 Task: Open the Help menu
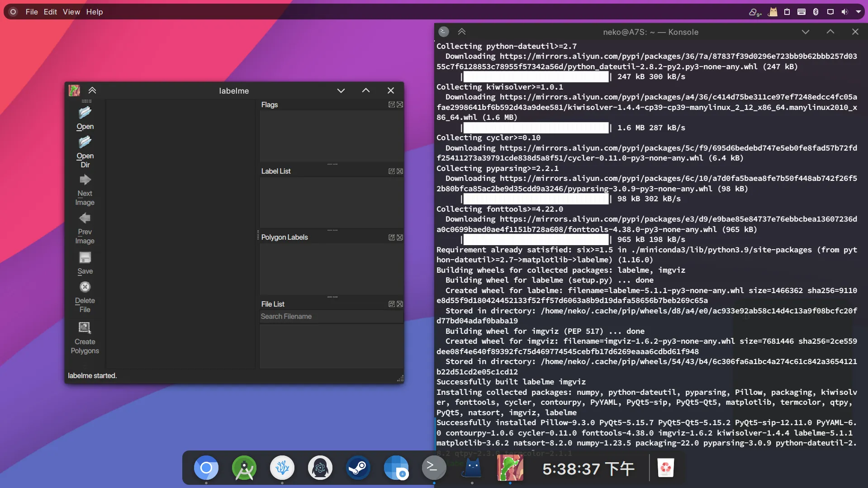94,12
